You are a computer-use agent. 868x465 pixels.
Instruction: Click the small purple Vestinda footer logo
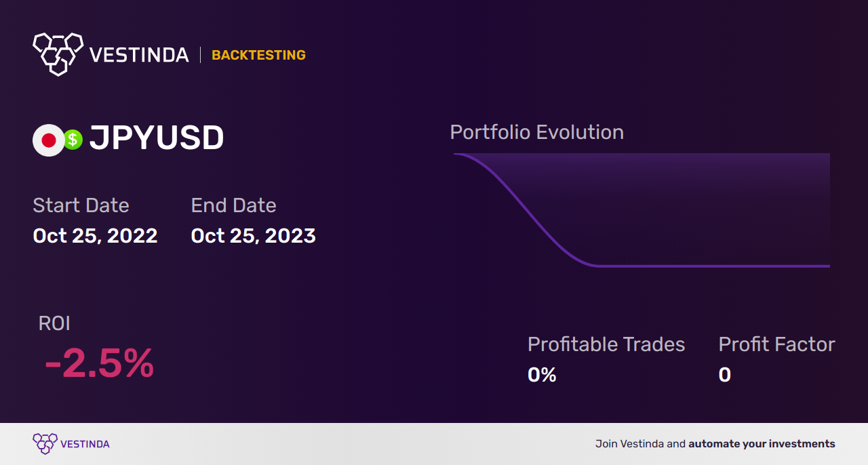(x=45, y=444)
